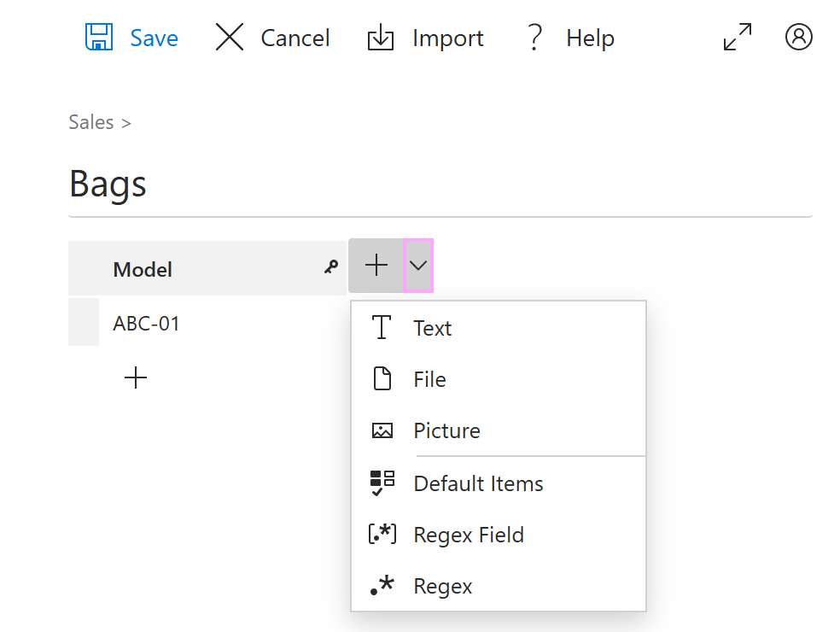Open the add-column chevron dropdown

point(417,265)
